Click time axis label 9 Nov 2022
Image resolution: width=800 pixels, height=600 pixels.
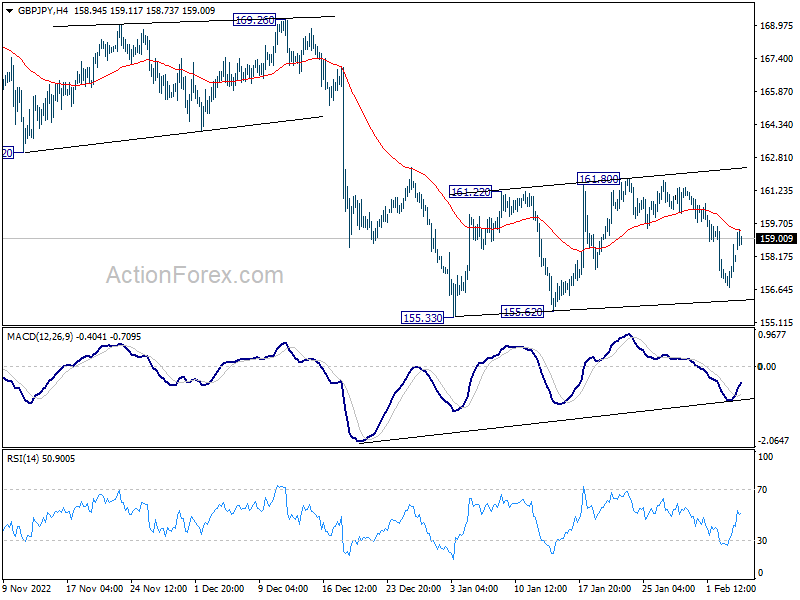[x=27, y=589]
